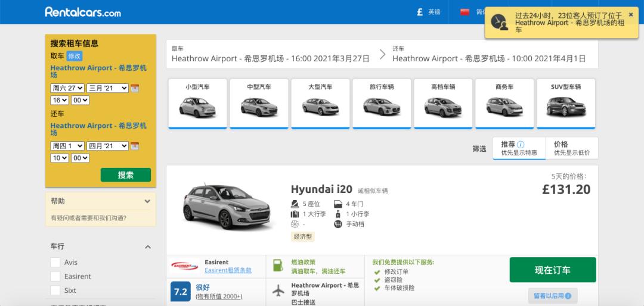
Task: Check the Sixt supplier checkbox
Action: pyautogui.click(x=55, y=291)
